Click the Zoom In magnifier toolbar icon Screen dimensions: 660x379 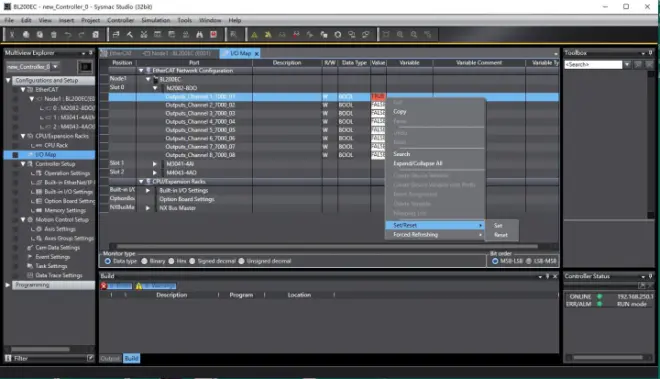coord(400,35)
